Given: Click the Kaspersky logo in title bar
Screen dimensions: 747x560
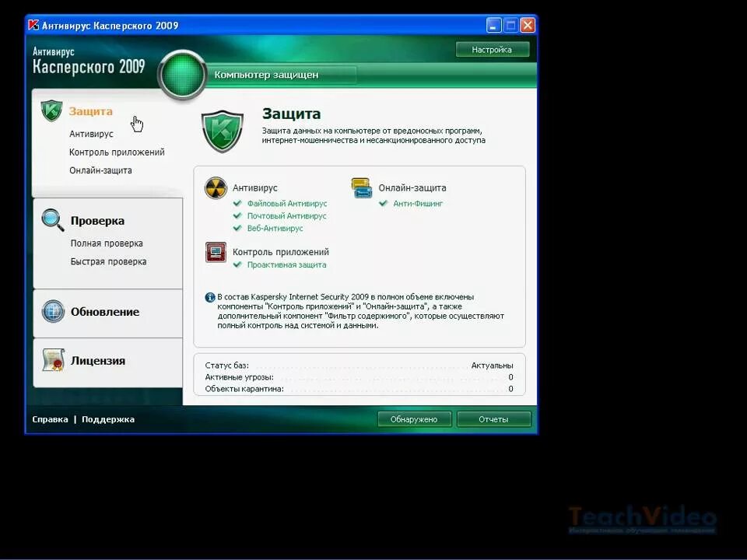Looking at the screenshot, I should click(33, 25).
